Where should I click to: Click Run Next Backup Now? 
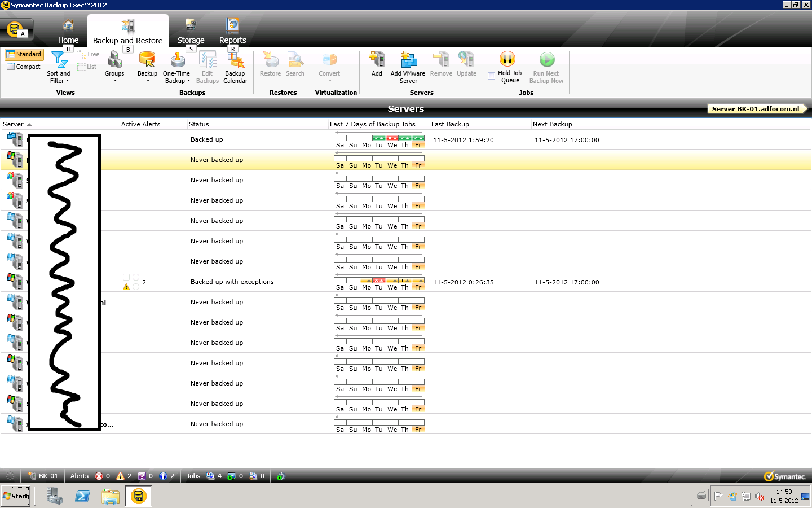click(x=546, y=68)
